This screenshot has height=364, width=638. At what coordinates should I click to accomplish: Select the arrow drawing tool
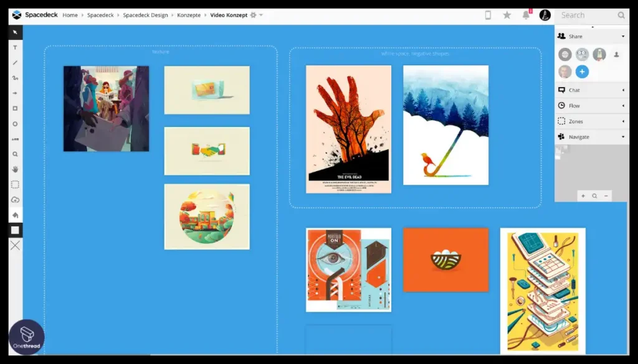(15, 93)
